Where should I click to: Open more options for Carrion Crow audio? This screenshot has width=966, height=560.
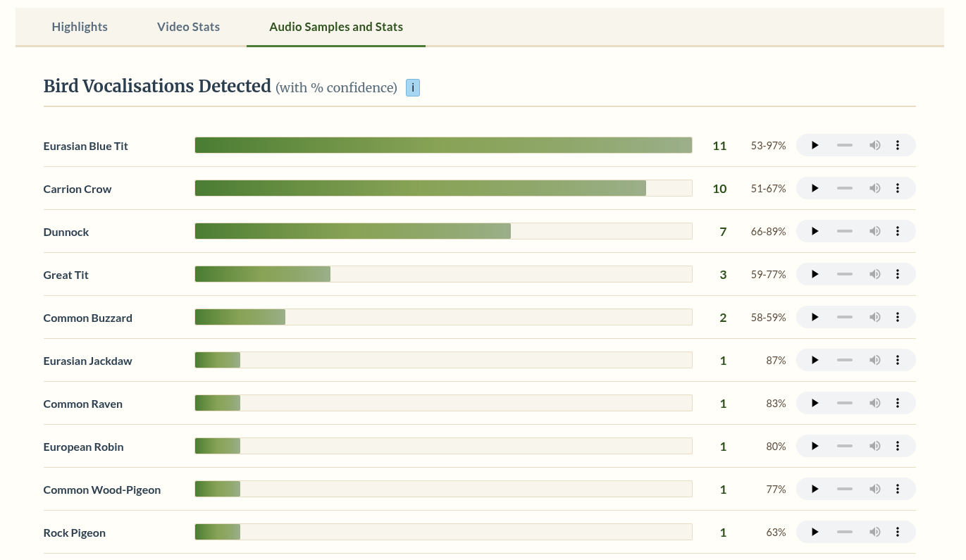tap(898, 188)
